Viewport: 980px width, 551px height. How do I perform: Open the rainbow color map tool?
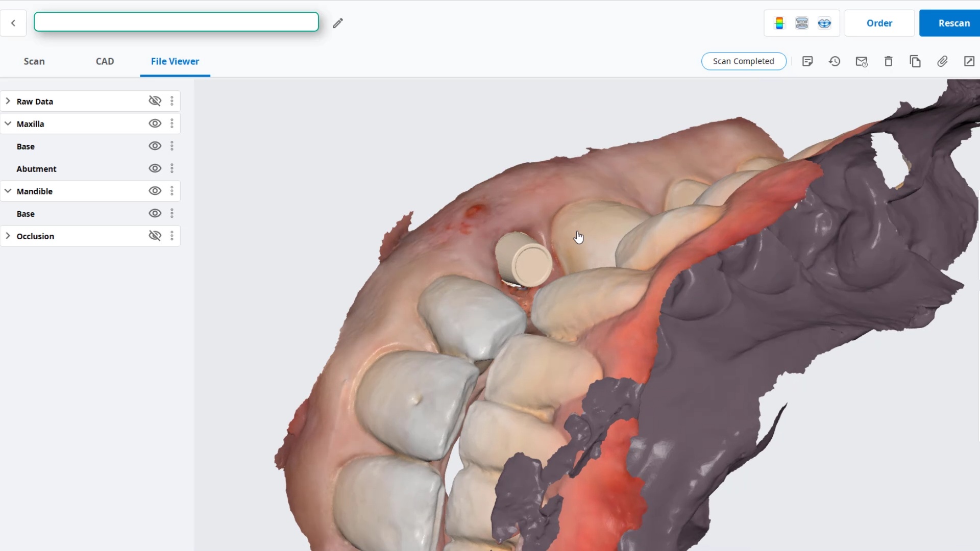[779, 23]
